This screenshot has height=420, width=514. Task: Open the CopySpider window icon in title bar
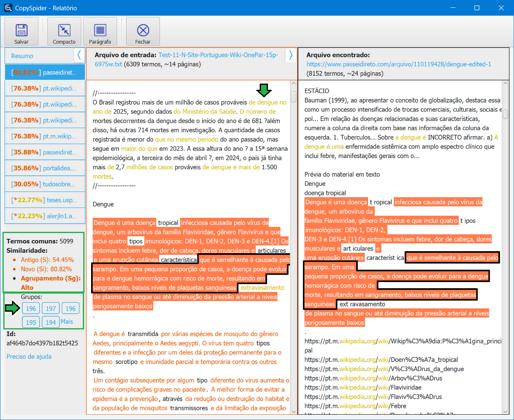coord(8,8)
